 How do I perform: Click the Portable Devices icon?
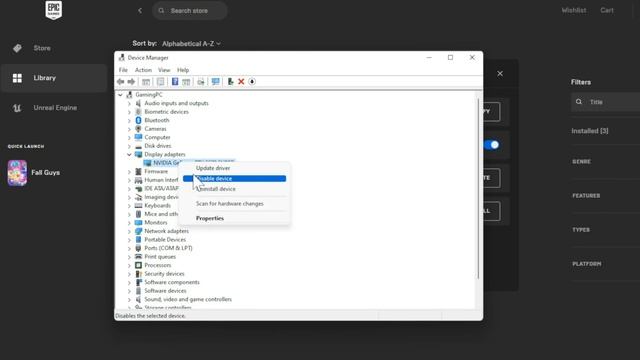138,240
